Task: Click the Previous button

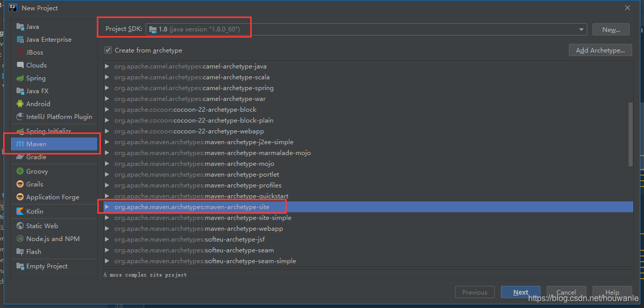Action: 475,292
